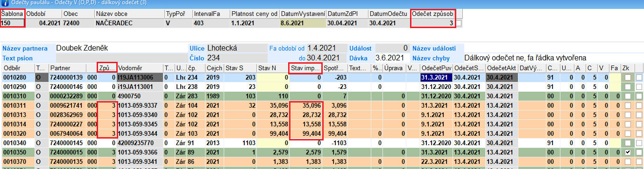Screen dimensions: 644x169
Task: Click the highlighted OdečetPuv cell 31.3.2021
Action: click(435, 77)
